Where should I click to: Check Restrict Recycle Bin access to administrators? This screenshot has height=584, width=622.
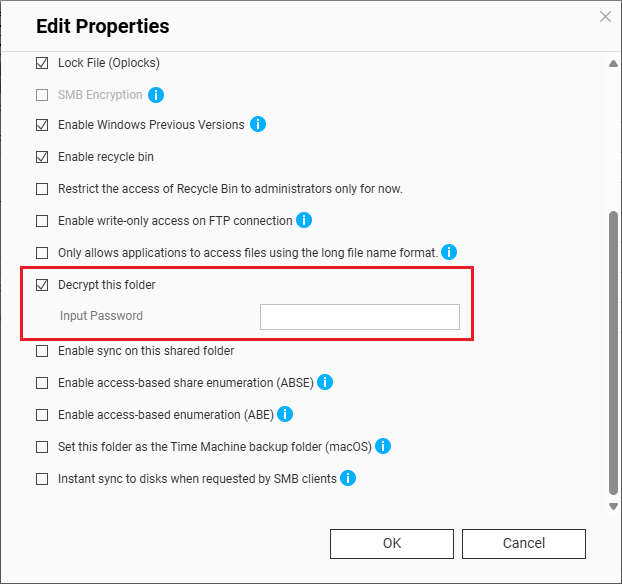point(42,189)
